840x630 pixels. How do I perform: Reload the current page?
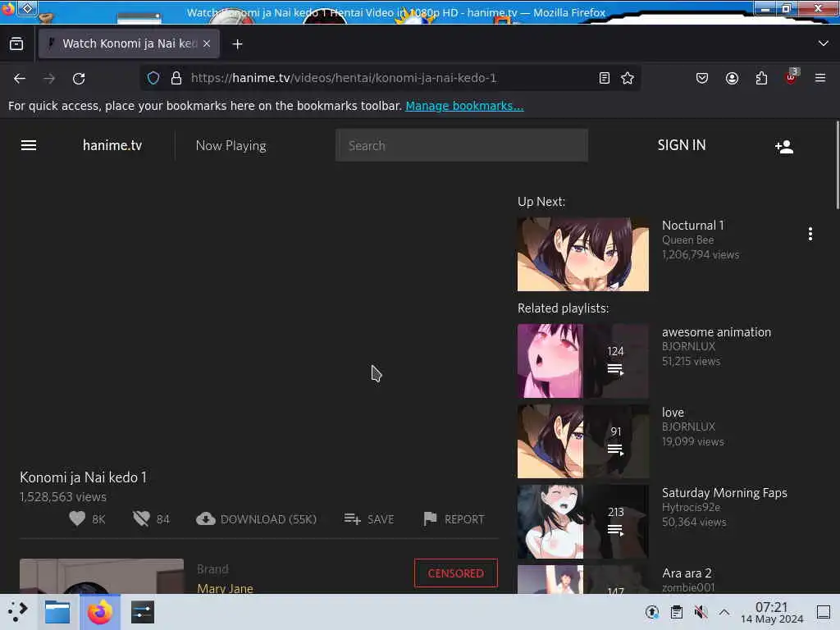(x=79, y=78)
